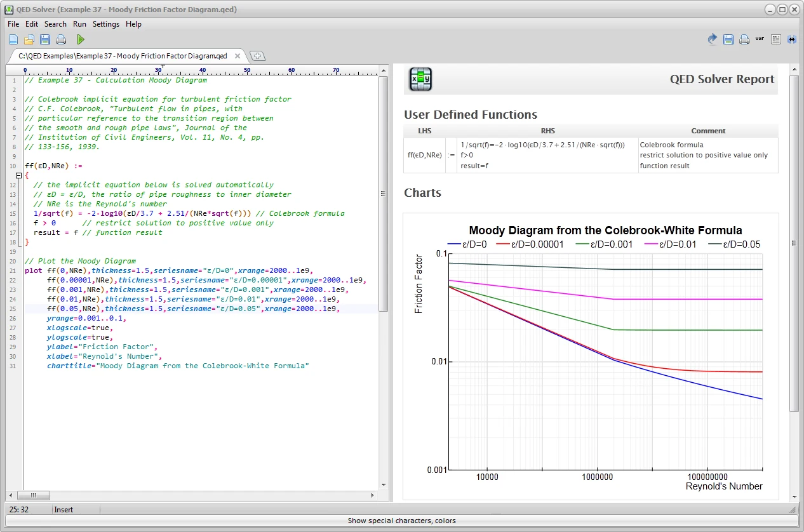Viewport: 804px width, 532px height.
Task: Click the Friction Factor y-axis label
Action: tap(419, 284)
